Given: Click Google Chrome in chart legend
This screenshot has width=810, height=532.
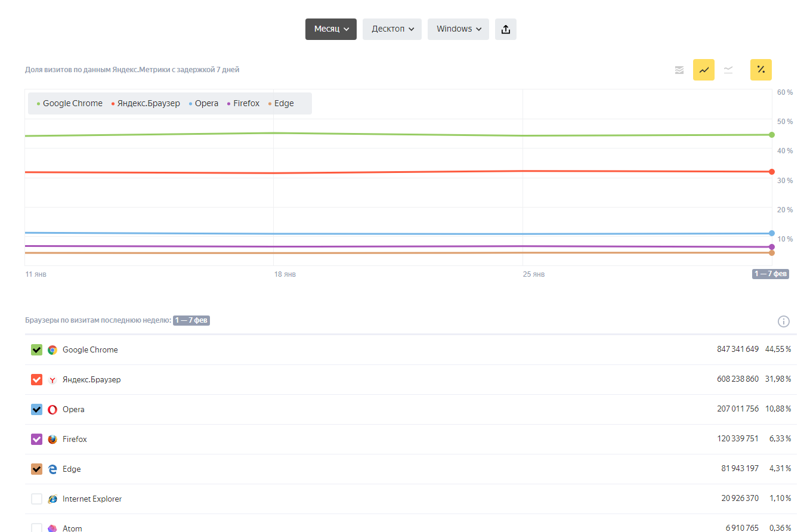Looking at the screenshot, I should click(x=70, y=103).
